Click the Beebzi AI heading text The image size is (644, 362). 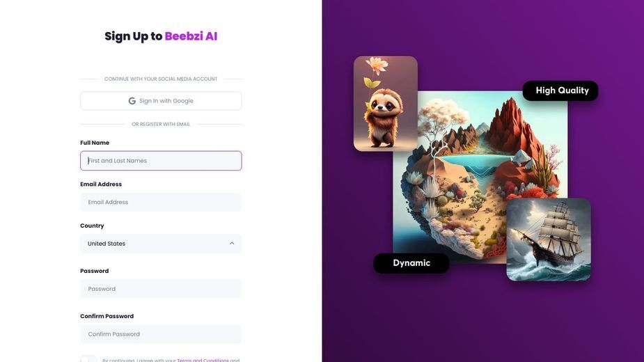pos(191,36)
